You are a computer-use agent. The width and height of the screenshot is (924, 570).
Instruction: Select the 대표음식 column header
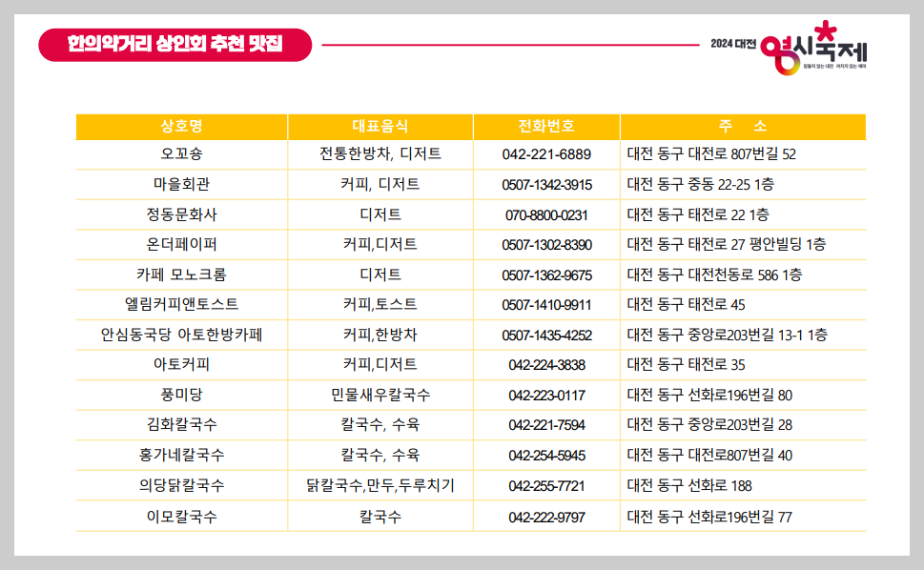(380, 126)
